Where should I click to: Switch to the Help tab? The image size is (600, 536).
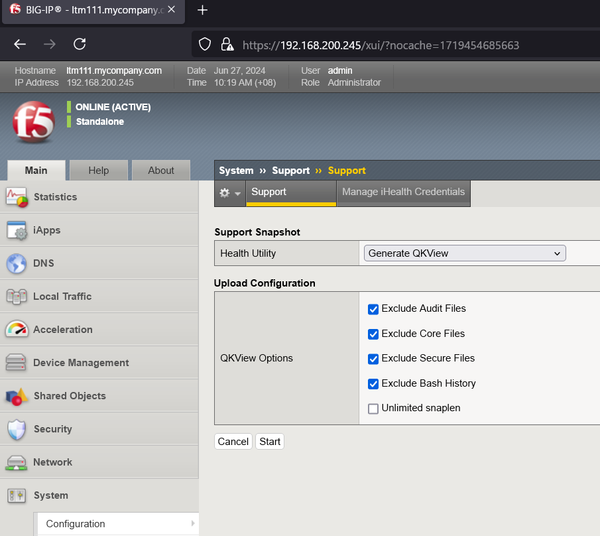coord(98,171)
